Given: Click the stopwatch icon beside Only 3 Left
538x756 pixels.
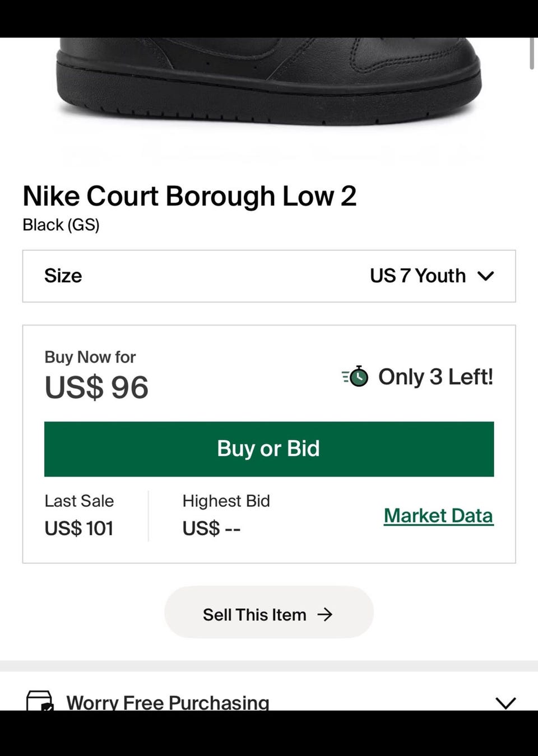Looking at the screenshot, I should [356, 377].
